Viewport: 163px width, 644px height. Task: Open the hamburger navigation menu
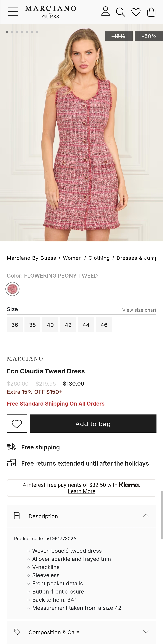13,12
